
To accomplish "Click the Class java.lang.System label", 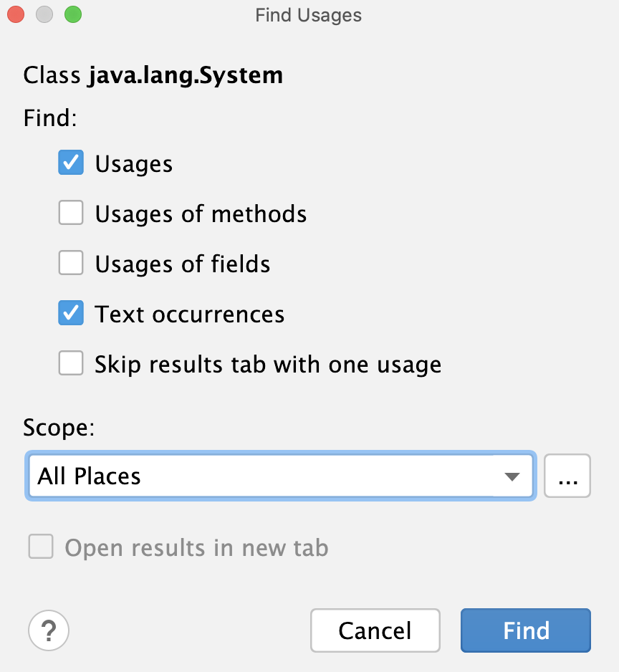I will (x=153, y=75).
